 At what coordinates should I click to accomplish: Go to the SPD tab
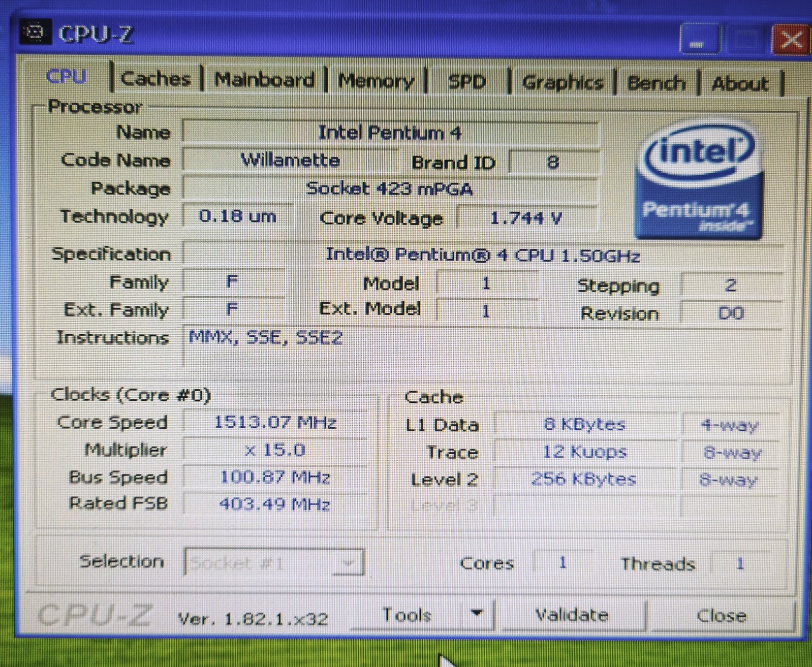tap(466, 82)
